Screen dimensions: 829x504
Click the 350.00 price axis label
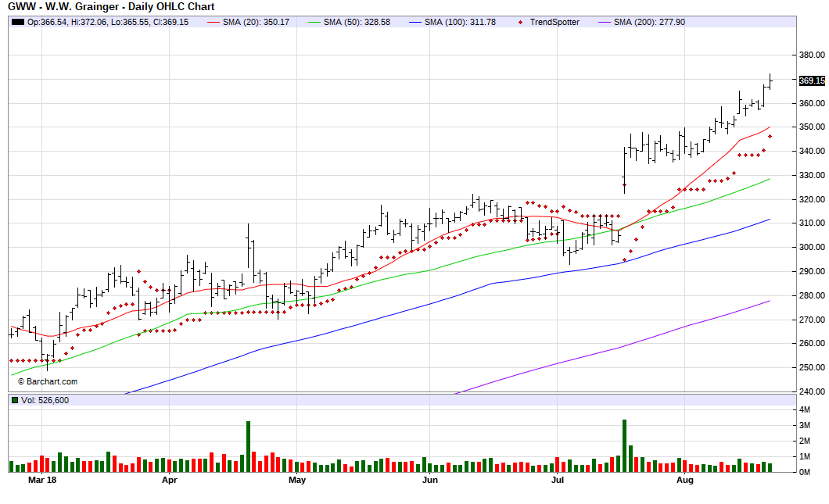point(812,127)
